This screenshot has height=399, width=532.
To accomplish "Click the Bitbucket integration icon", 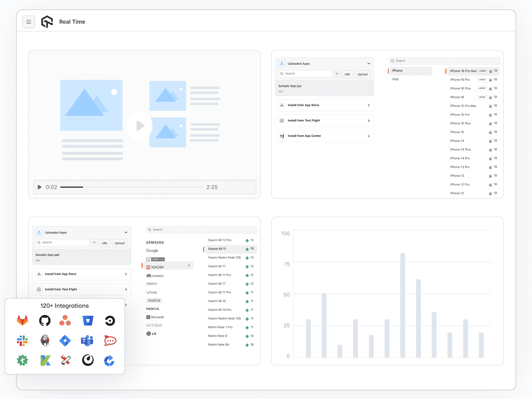I will click(x=88, y=321).
